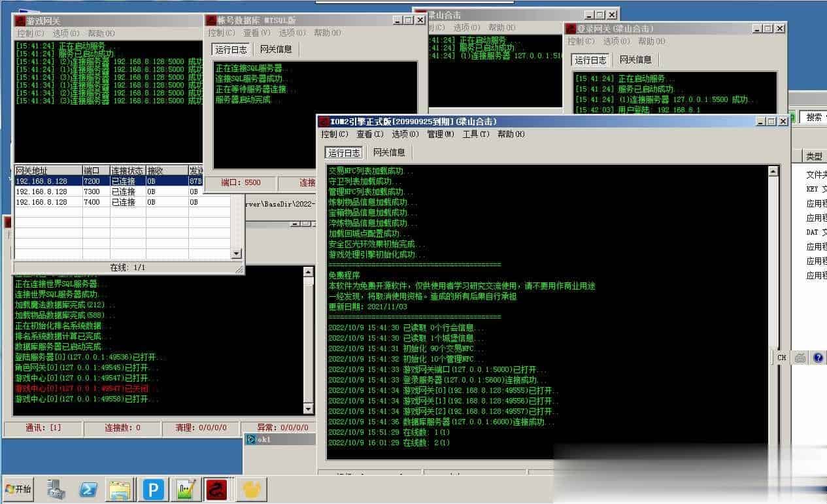Click the CH input language indicator
The height and width of the screenshot is (504, 827).
782,358
